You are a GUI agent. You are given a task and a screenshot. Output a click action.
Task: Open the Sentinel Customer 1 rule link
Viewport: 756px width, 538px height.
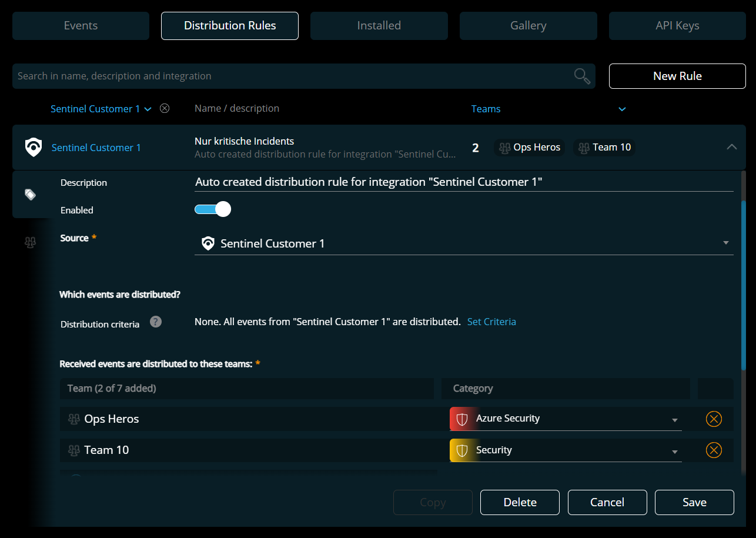(x=96, y=148)
